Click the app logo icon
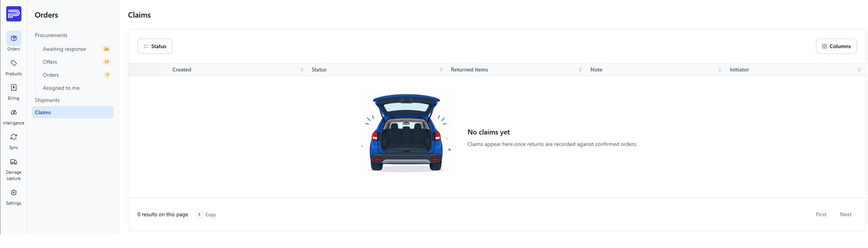This screenshot has width=868, height=248. tap(13, 14)
